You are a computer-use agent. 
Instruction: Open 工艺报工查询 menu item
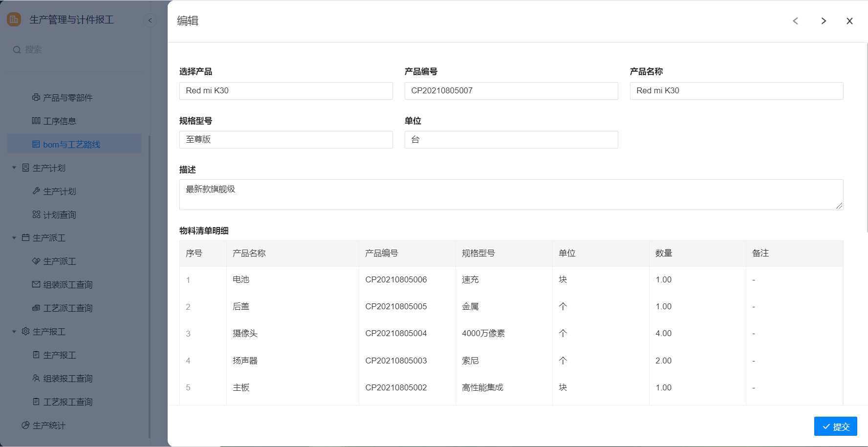pos(74,402)
